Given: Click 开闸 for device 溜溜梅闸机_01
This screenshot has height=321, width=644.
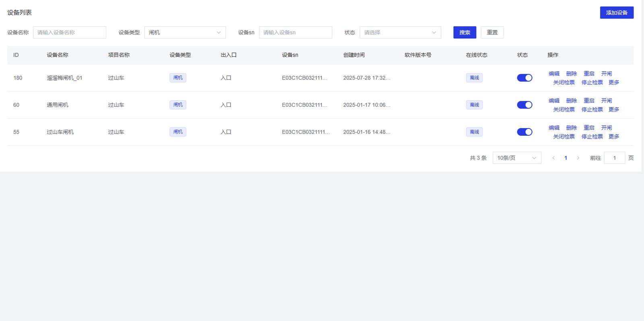Looking at the screenshot, I should (607, 74).
